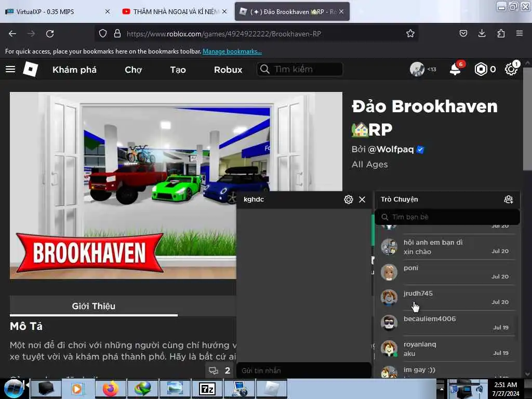Open 7-Zip from the taskbar

[207, 389]
